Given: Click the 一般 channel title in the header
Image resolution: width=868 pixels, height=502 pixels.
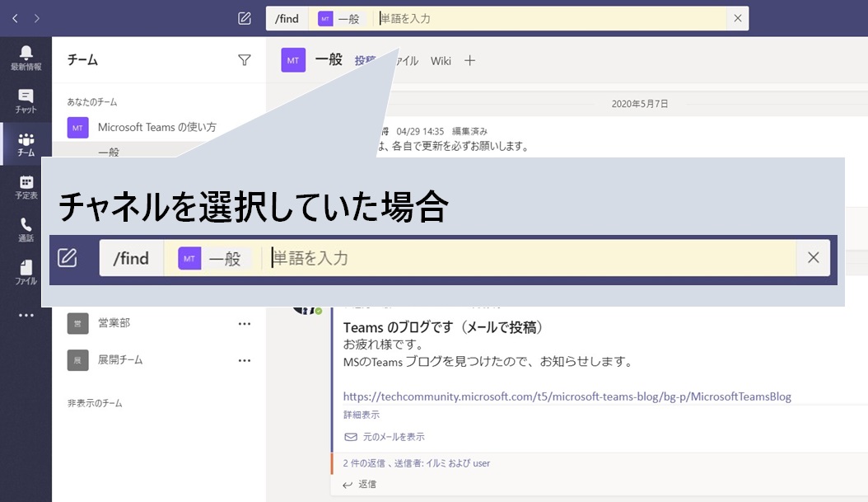Looking at the screenshot, I should pos(329,60).
